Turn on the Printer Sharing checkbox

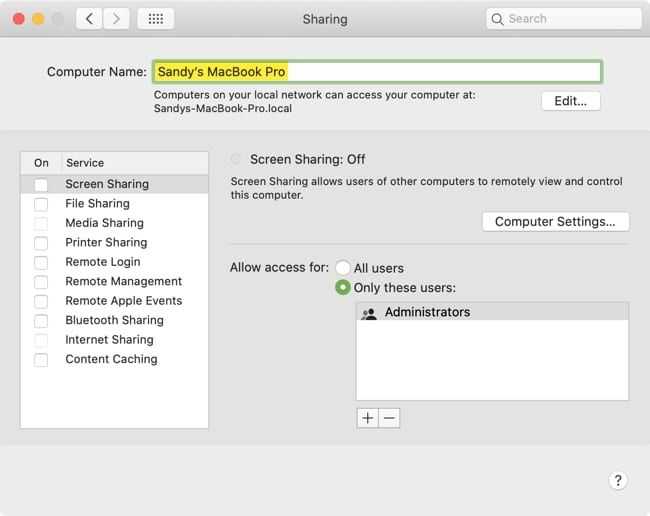41,243
